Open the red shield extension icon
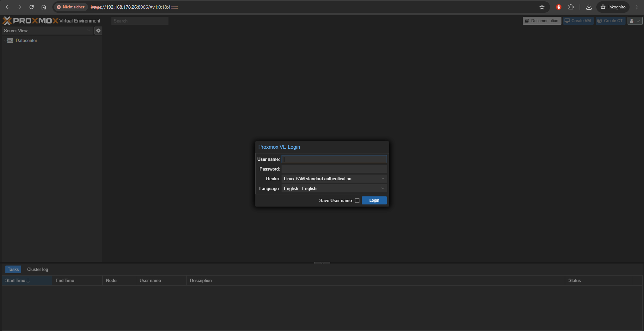This screenshot has width=644, height=331. tap(559, 7)
